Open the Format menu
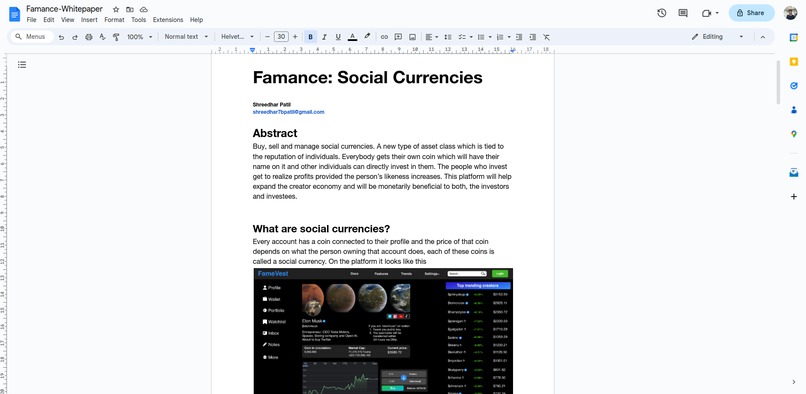 pos(114,20)
